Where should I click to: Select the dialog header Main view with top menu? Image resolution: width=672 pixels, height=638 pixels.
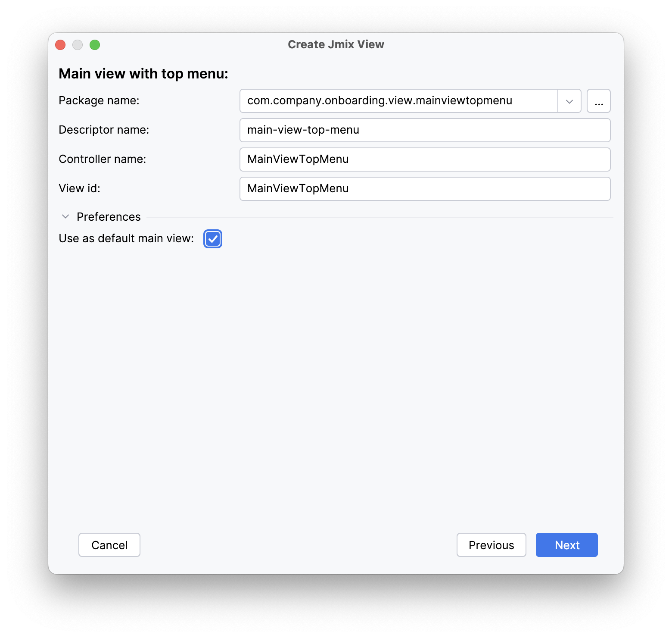point(143,73)
